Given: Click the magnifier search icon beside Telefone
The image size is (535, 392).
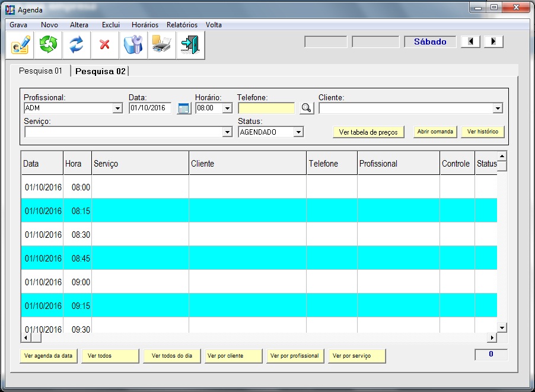Looking at the screenshot, I should coord(306,108).
